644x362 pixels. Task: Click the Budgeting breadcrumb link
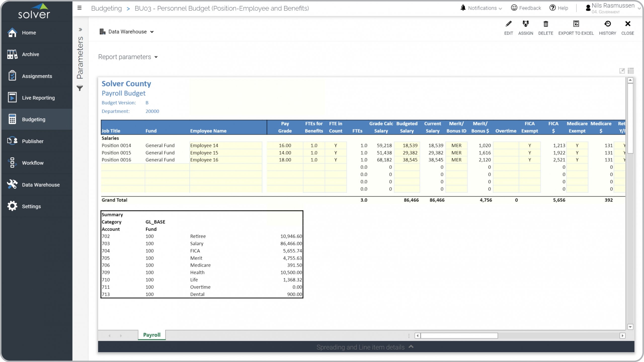pos(106,8)
